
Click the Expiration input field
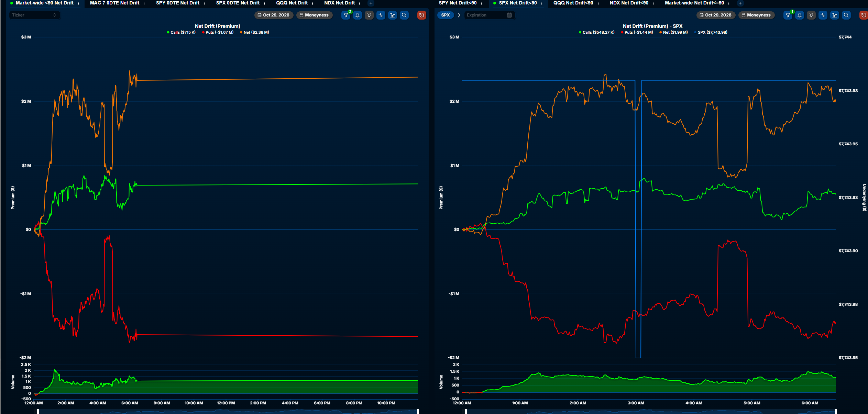pyautogui.click(x=490, y=15)
